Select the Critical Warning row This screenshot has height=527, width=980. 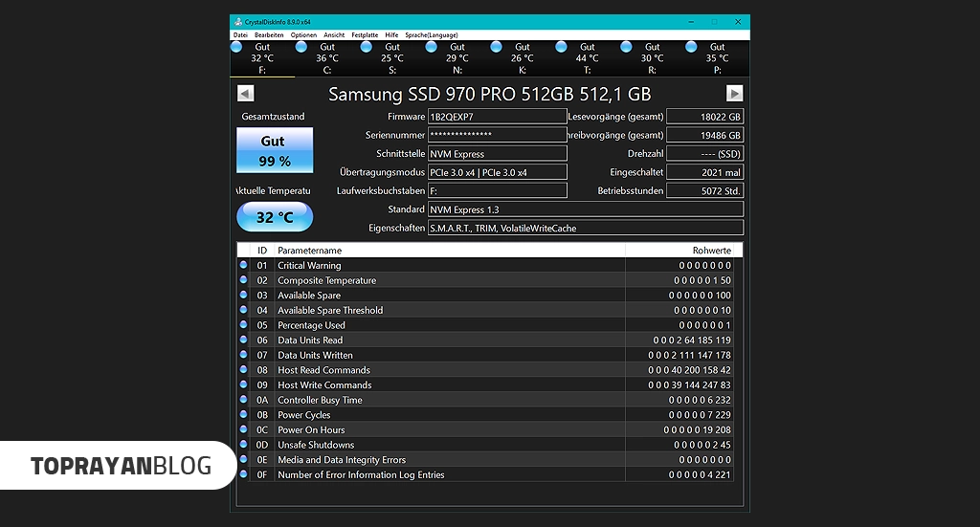[484, 265]
